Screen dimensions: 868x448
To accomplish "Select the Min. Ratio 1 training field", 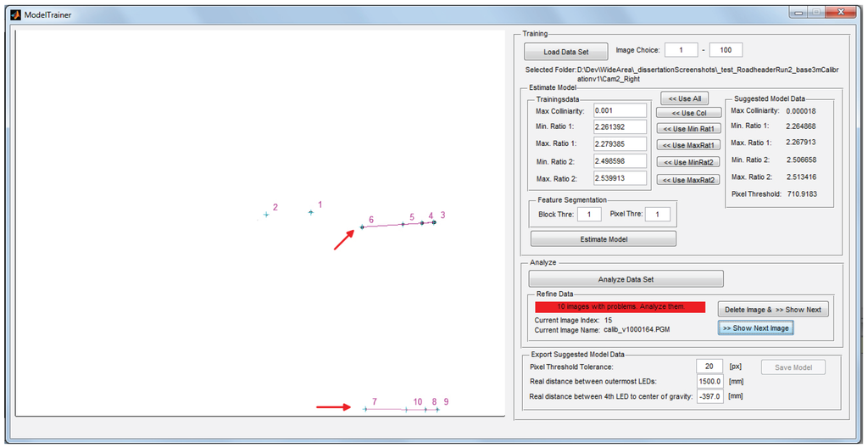I will tap(620, 127).
